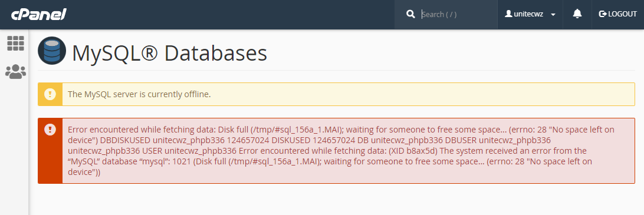Screen dimensions: 644x215
Task: Click the cPanel logo
Action: pos(38,14)
